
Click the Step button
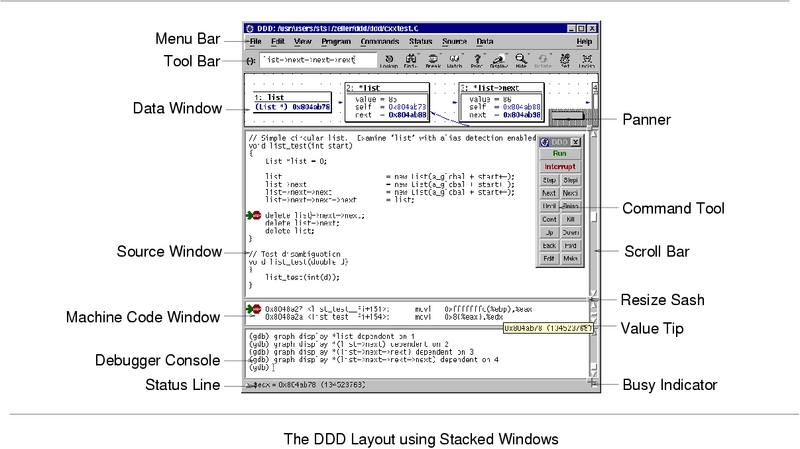[x=549, y=180]
